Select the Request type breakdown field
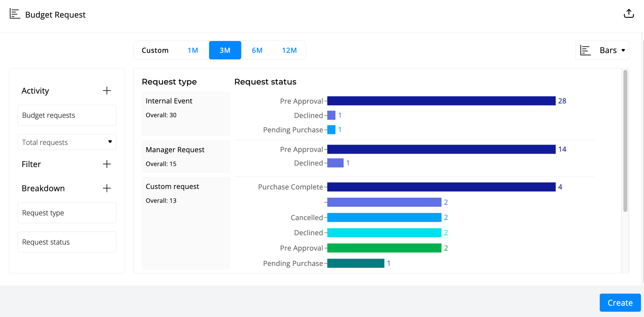The width and height of the screenshot is (644, 317). tap(67, 213)
